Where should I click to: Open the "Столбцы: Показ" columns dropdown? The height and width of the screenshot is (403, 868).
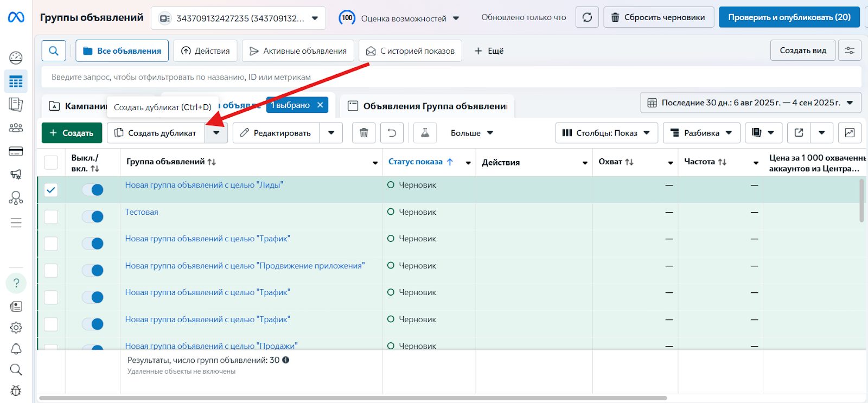click(607, 133)
